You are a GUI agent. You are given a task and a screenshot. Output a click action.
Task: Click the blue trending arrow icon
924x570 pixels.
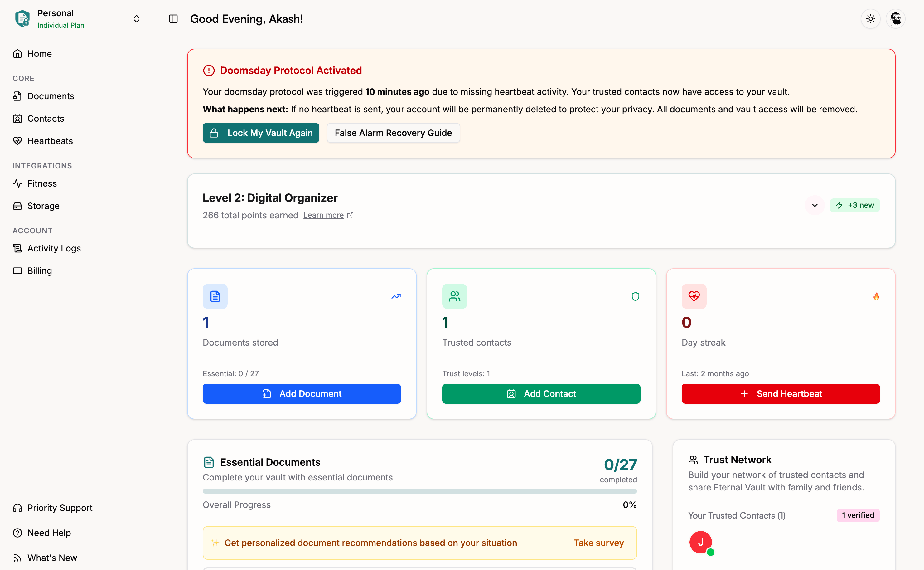click(396, 296)
